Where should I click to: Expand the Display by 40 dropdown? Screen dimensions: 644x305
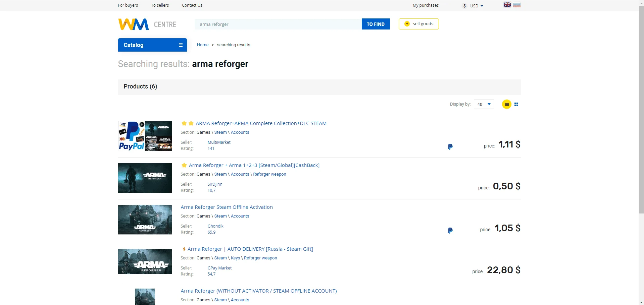484,104
